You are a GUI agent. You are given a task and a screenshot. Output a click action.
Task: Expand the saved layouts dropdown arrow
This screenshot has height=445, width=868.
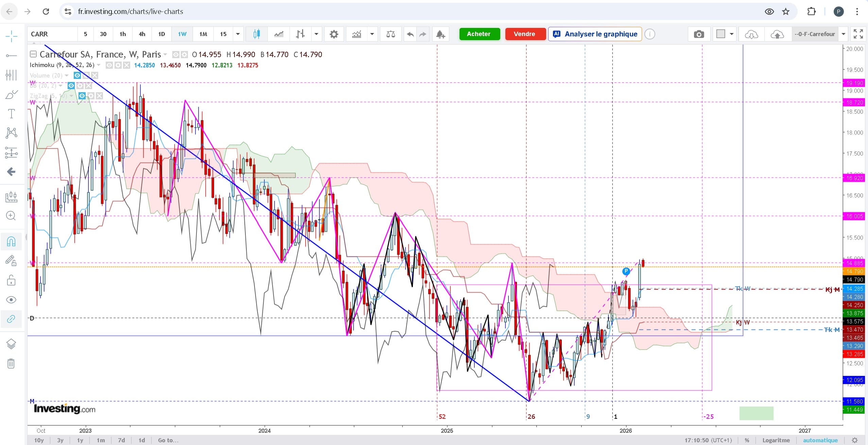pyautogui.click(x=843, y=34)
